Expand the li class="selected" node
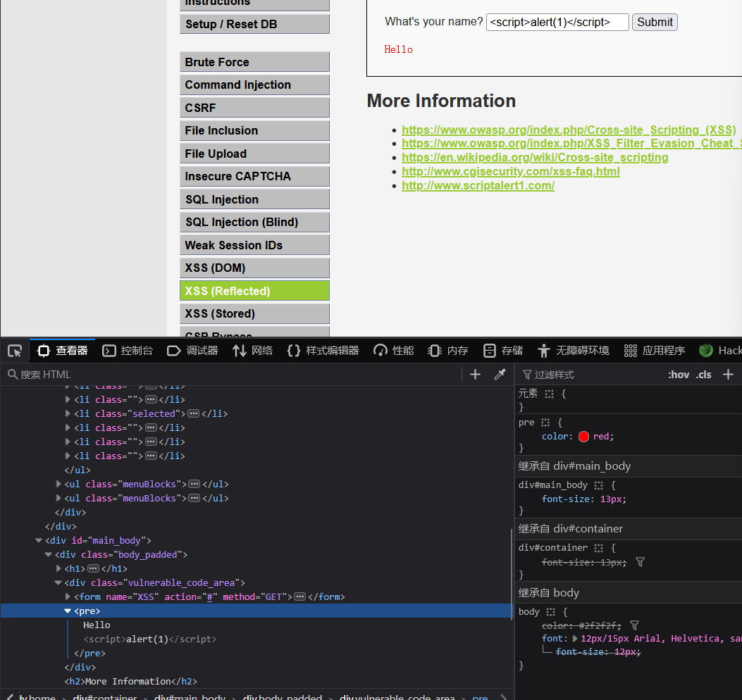This screenshot has height=700, width=742. (68, 413)
